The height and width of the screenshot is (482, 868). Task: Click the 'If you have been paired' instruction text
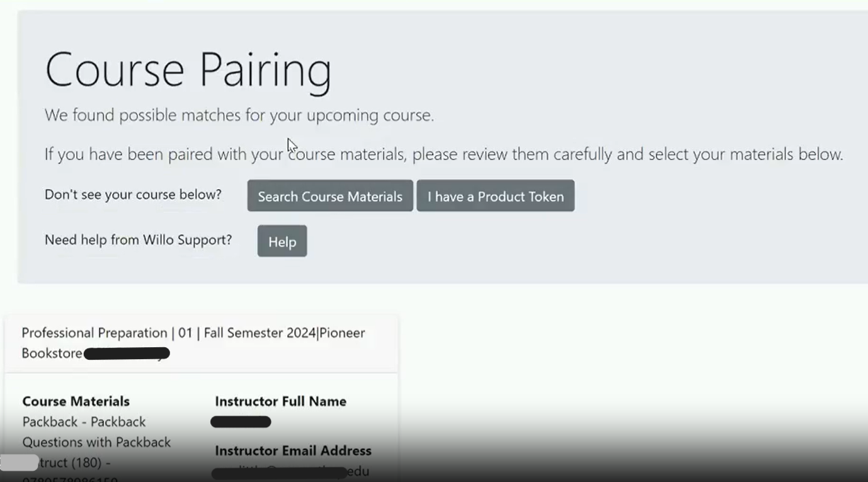click(x=444, y=154)
